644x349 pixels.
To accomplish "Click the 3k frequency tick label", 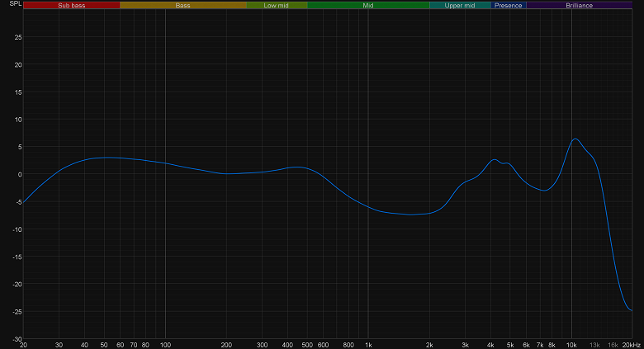I will [x=465, y=345].
